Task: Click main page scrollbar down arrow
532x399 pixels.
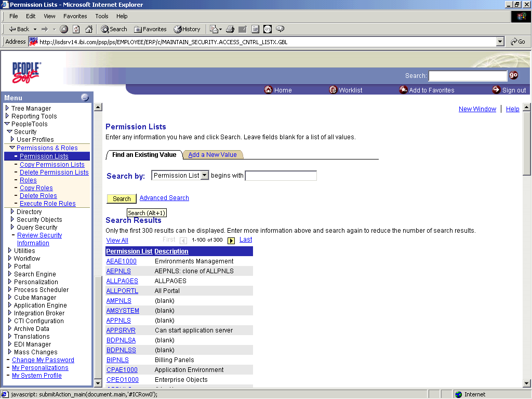Action: click(527, 383)
